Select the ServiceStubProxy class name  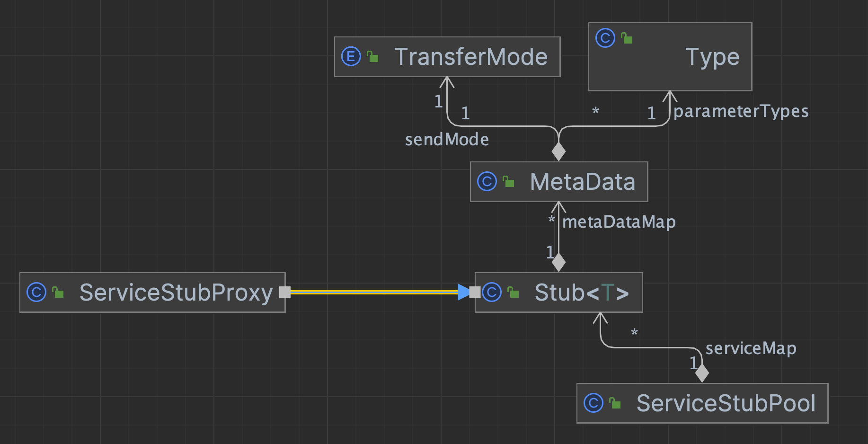pyautogui.click(x=176, y=292)
